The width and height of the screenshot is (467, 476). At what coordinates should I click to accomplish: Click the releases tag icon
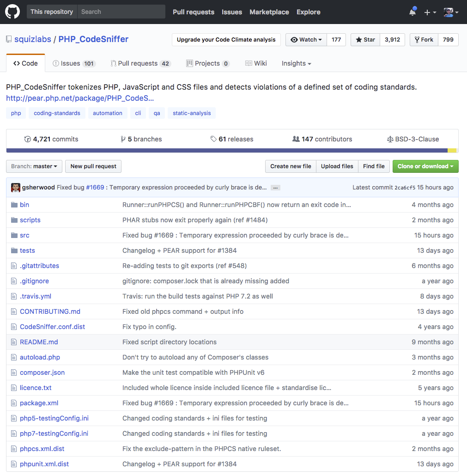coord(213,139)
